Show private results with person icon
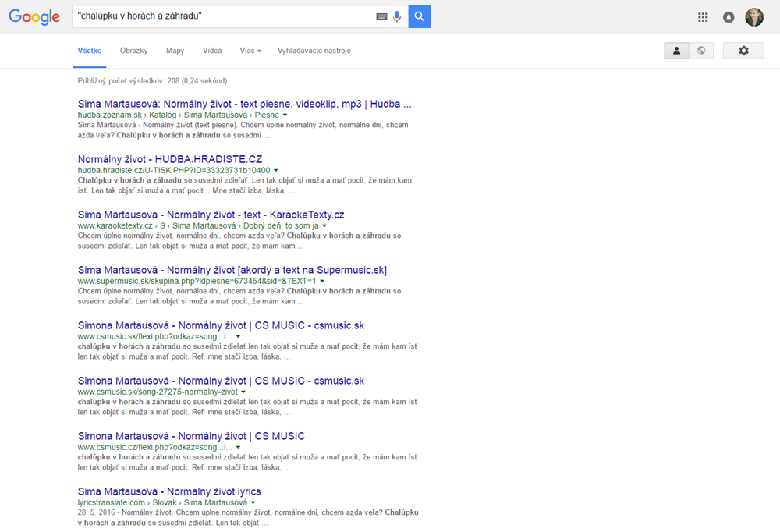The height and width of the screenshot is (532, 780). tap(676, 51)
